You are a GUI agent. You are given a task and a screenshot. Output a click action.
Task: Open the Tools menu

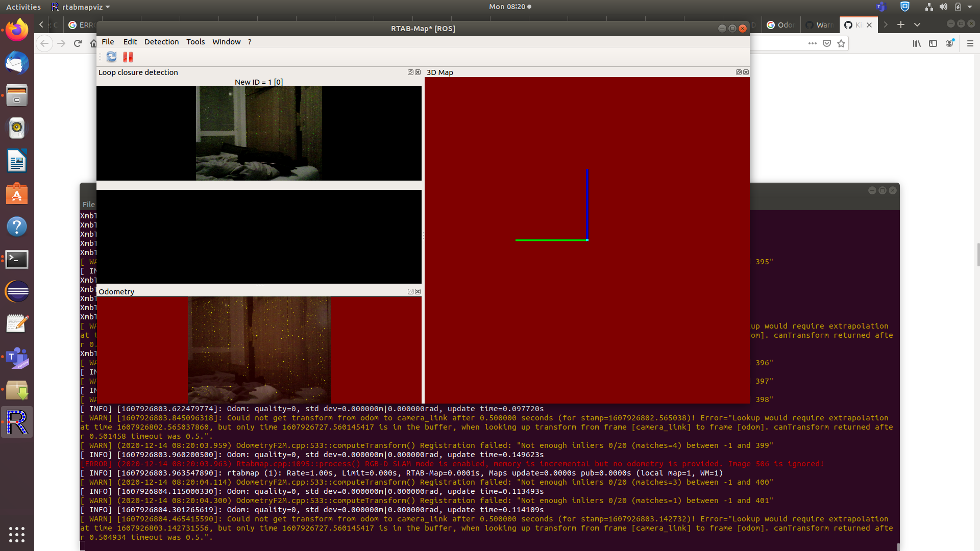pos(195,42)
